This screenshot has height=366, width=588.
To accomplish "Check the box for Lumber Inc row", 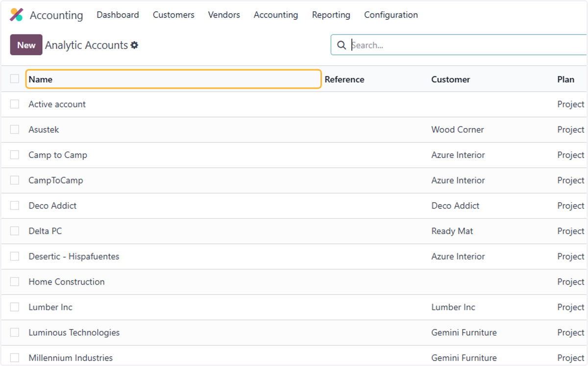I will [15, 307].
